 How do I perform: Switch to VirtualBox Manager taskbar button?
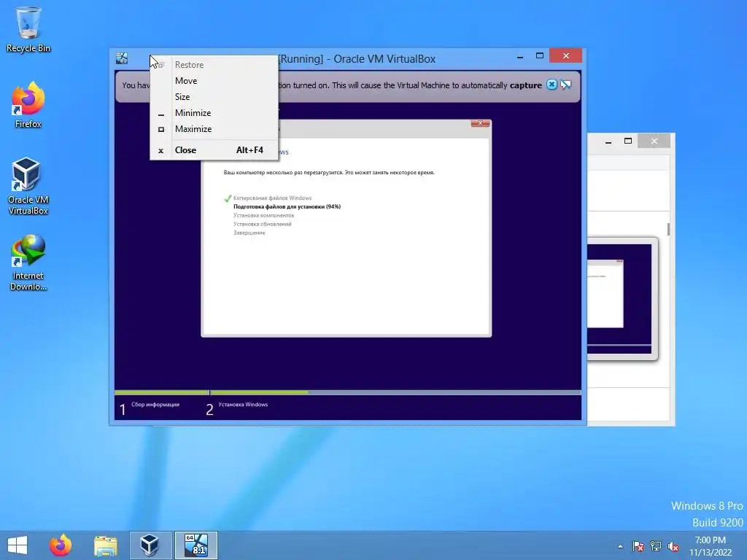150,545
